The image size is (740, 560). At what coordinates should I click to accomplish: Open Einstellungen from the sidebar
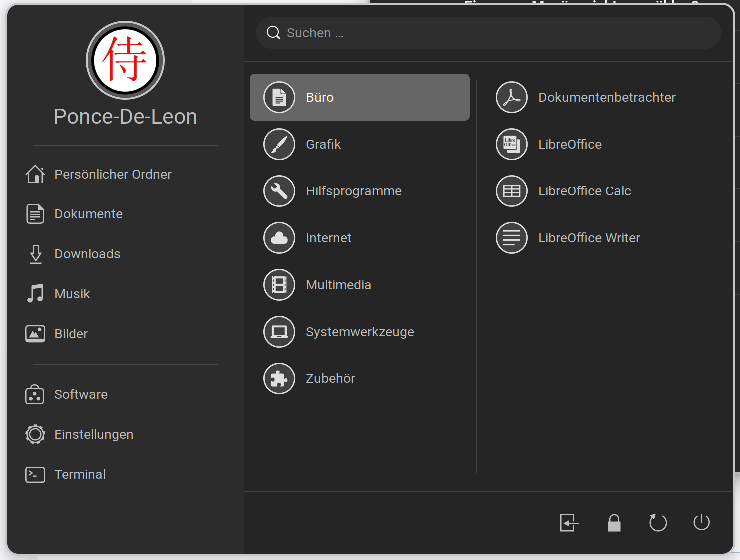click(93, 434)
